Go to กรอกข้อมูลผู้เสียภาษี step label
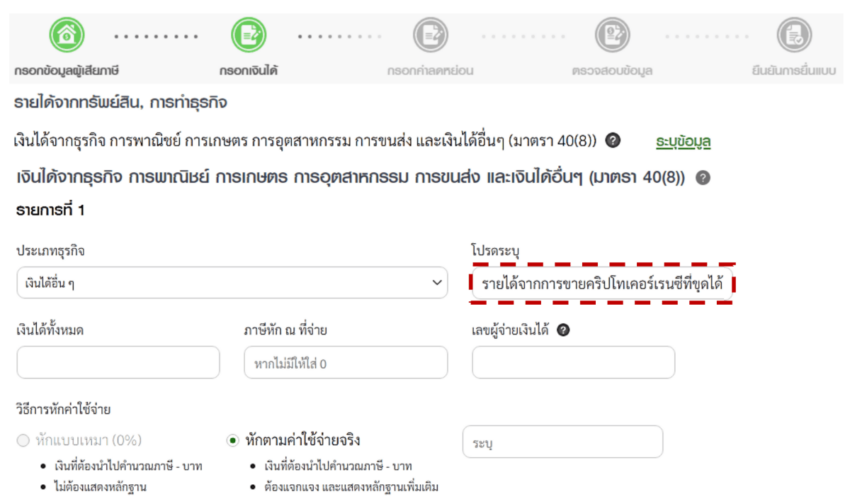Screen dimensions: 850x504 (67, 70)
